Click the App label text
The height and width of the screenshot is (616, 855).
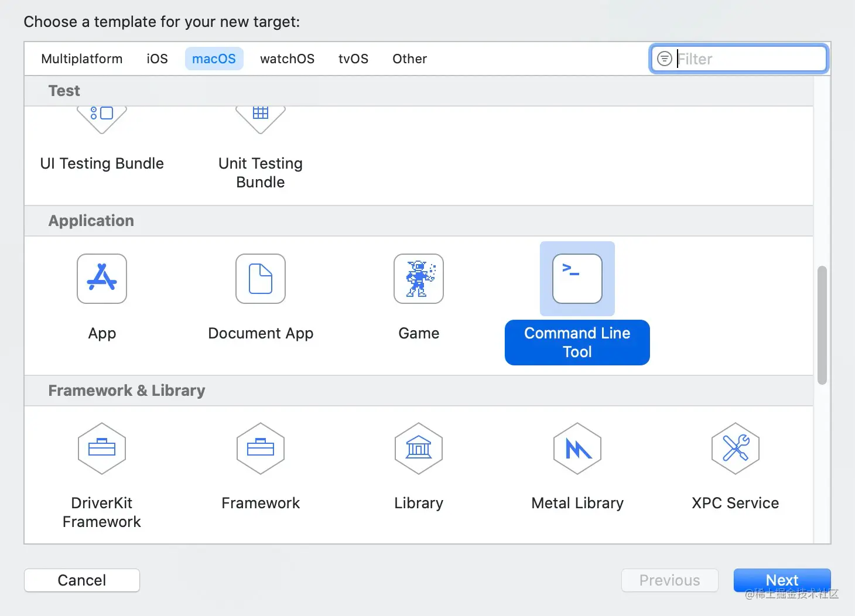(102, 333)
